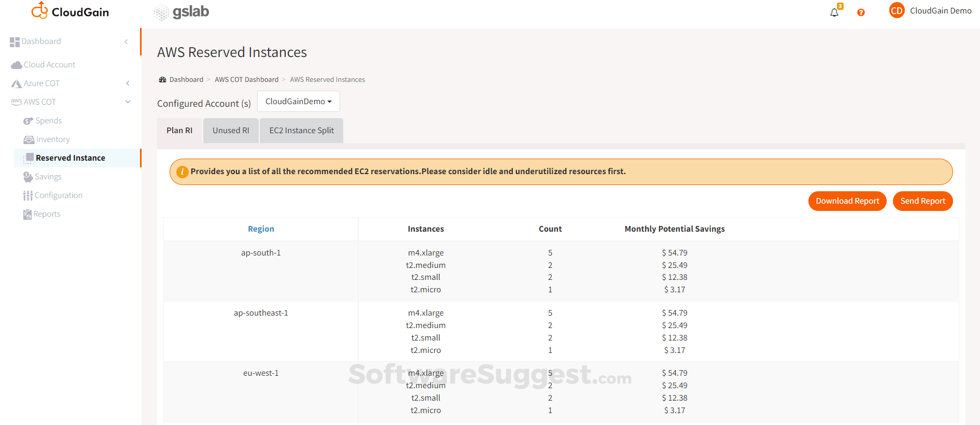Click the Inventory icon in sidebar

pos(29,139)
